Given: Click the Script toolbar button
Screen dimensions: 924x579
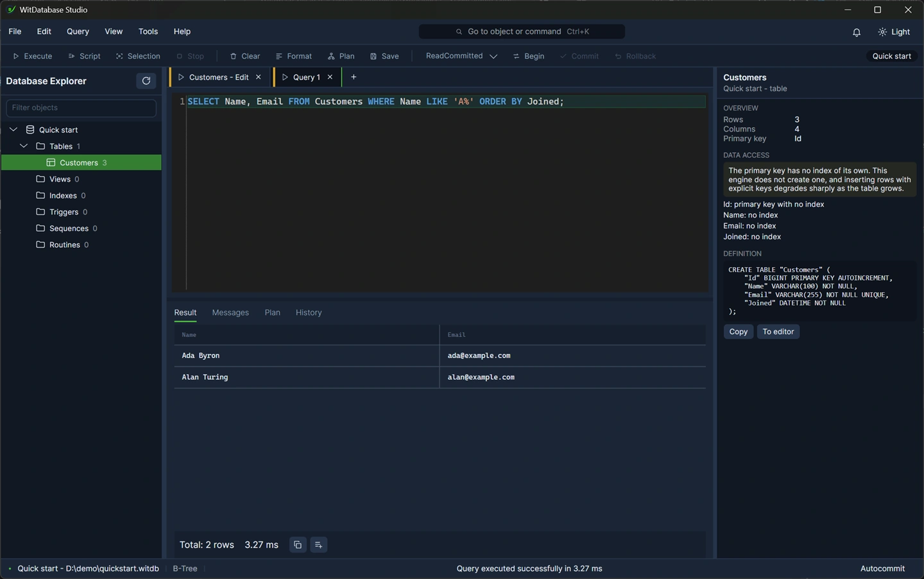Looking at the screenshot, I should (x=84, y=56).
